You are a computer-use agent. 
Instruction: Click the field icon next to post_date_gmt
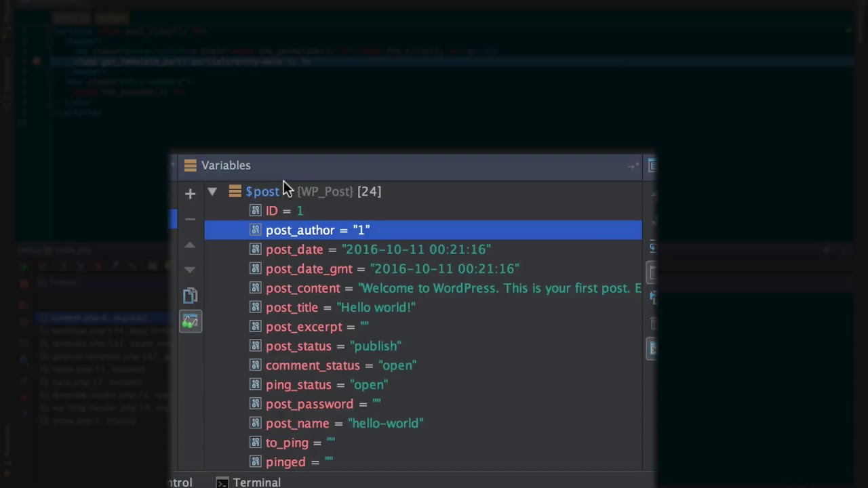255,269
